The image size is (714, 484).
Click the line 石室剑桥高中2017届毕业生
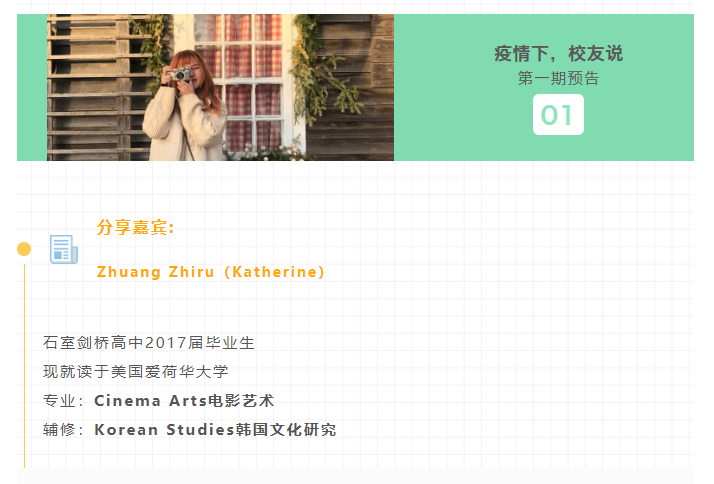coord(149,342)
